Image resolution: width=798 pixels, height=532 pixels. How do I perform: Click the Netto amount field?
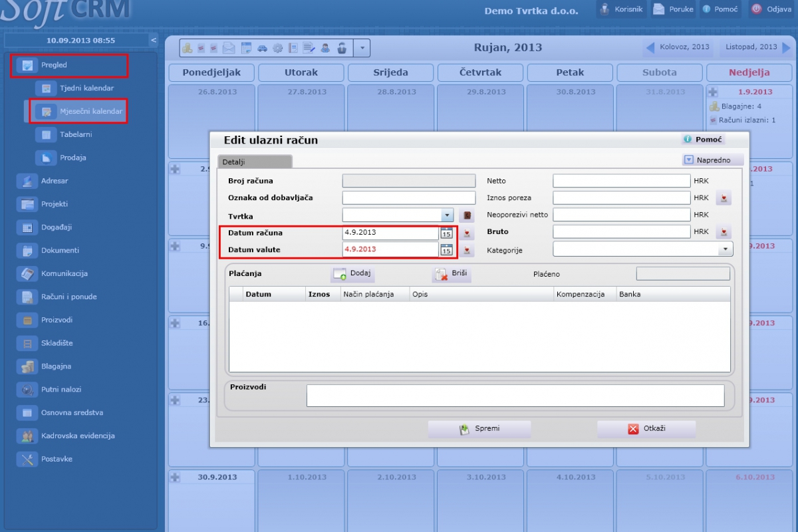click(x=622, y=180)
